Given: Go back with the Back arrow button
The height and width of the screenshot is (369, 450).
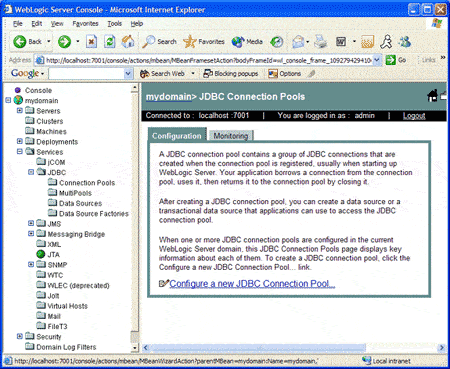Looking at the screenshot, I should pos(27,42).
